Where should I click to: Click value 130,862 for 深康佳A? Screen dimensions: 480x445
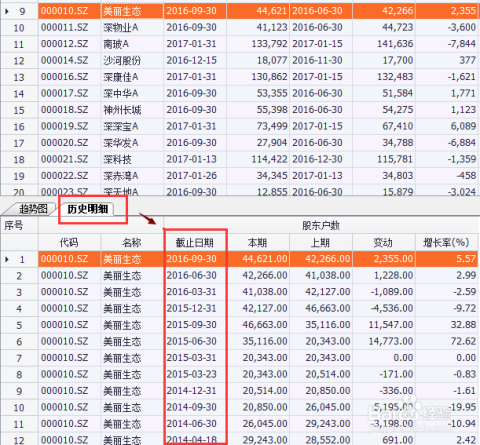coord(269,77)
